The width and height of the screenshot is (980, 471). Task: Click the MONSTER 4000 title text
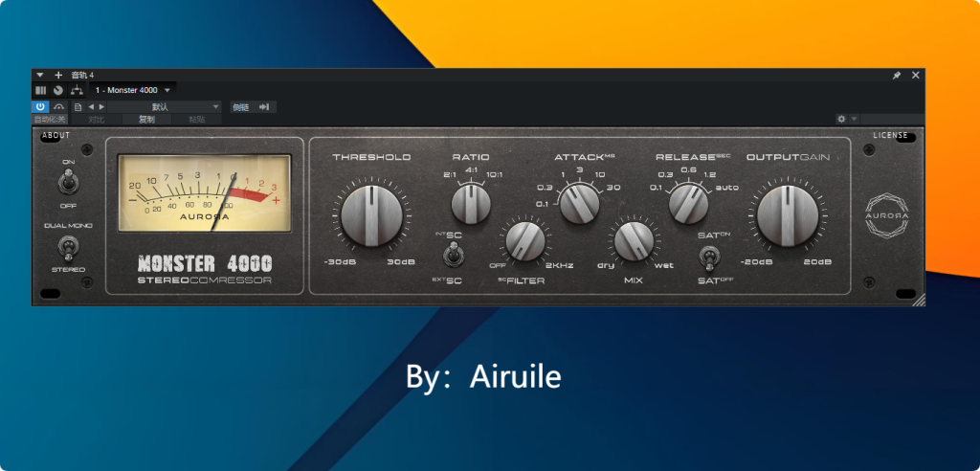click(205, 263)
